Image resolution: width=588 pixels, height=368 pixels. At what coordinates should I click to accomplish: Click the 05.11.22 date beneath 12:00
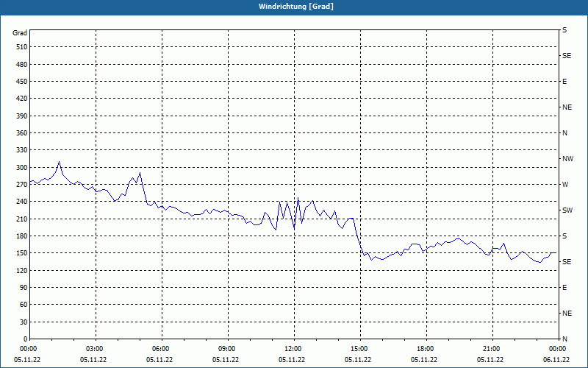[x=292, y=360]
